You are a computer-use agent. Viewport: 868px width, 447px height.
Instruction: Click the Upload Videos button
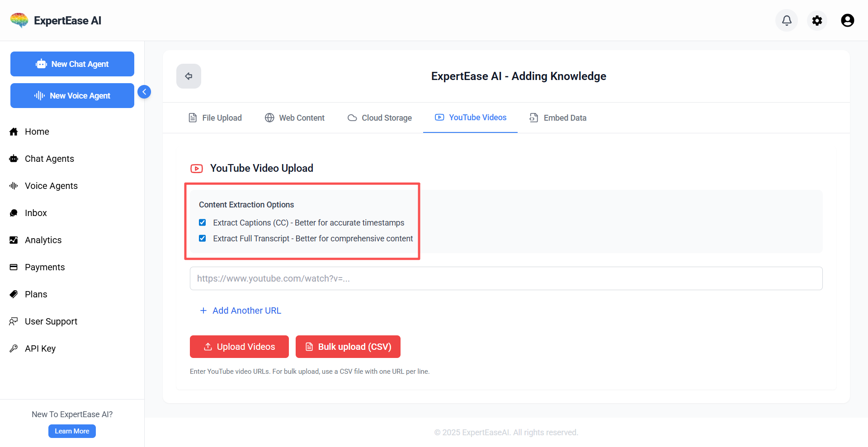click(239, 347)
